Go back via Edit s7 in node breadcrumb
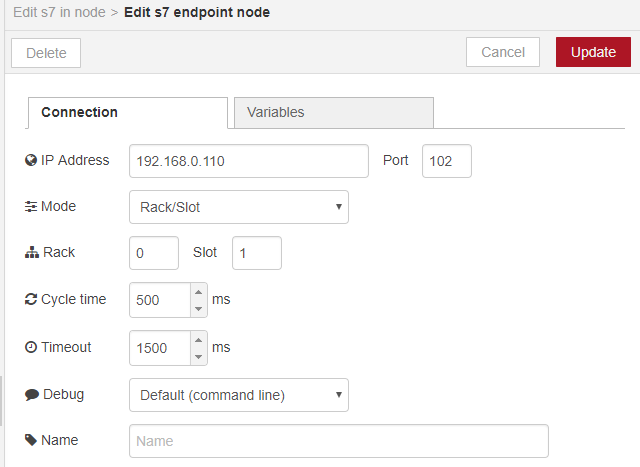Screen dimensions: 640x467 click(59, 12)
